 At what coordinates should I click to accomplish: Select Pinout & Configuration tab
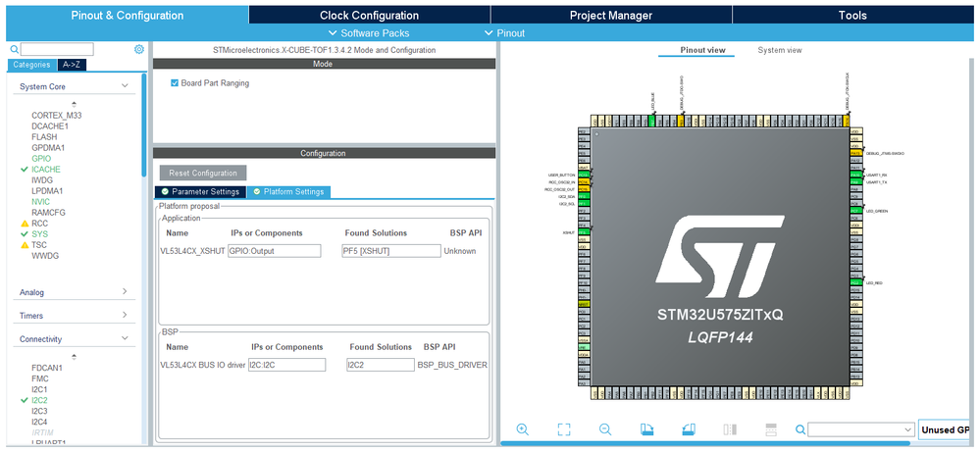tap(127, 15)
